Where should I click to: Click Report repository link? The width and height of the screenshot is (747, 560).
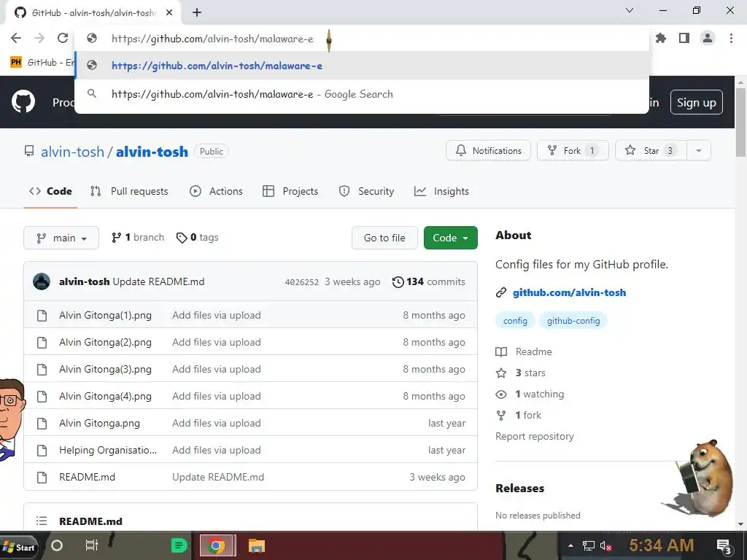(x=535, y=437)
